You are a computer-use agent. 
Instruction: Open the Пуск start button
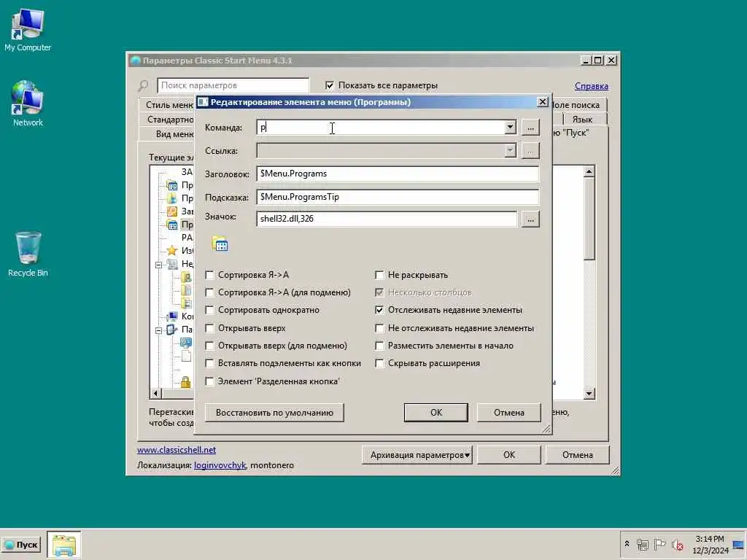coord(21,545)
